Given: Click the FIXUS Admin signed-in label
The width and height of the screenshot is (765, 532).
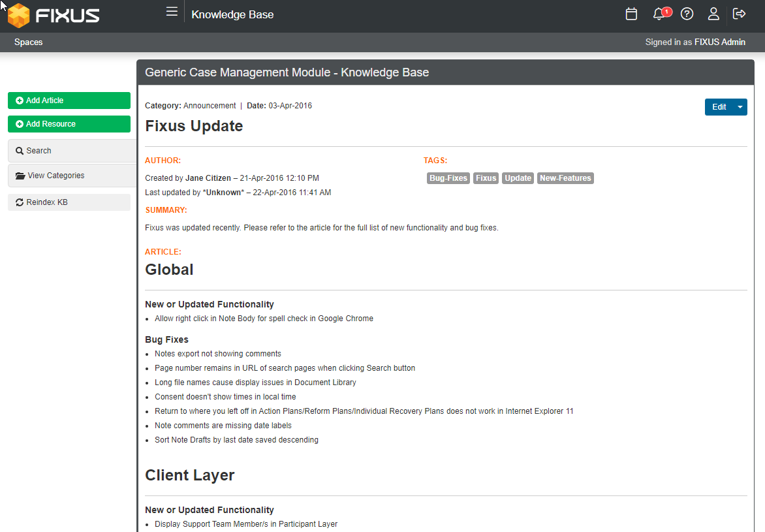Looking at the screenshot, I should tap(720, 42).
